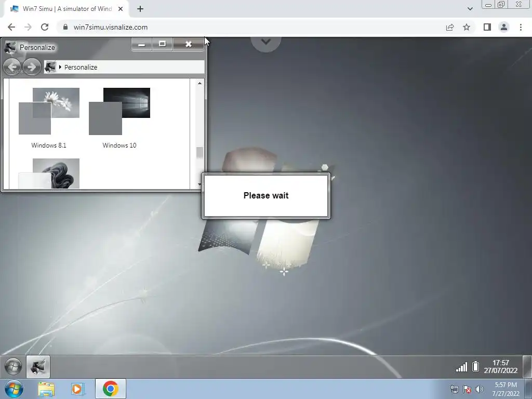
Task: Click simulator Show Desktop strip
Action: pos(527,366)
